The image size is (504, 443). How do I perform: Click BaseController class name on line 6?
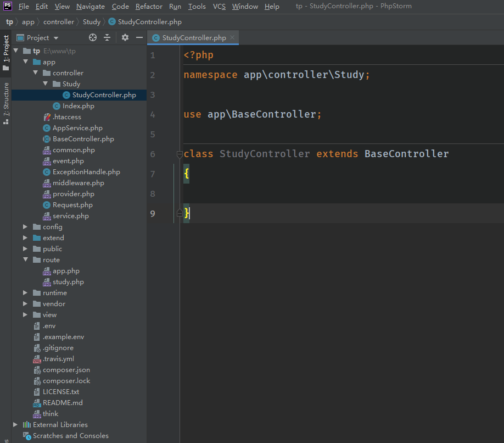point(406,154)
